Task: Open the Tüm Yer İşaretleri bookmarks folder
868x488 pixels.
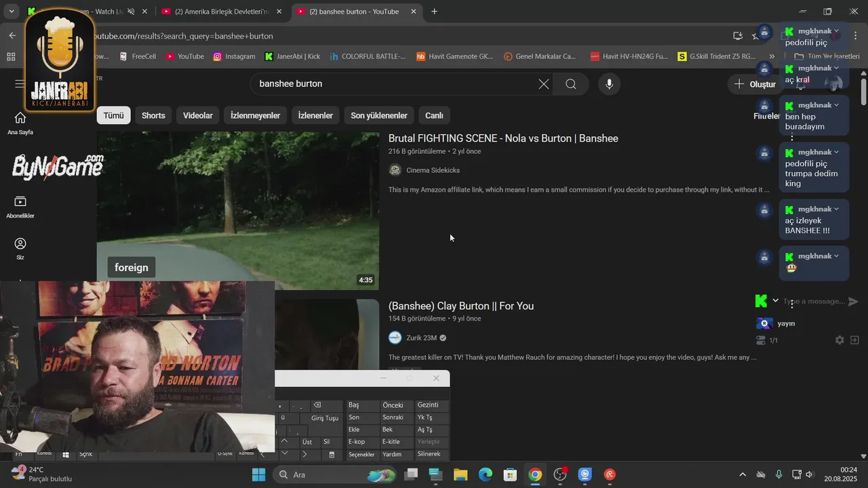Action: tap(827, 56)
